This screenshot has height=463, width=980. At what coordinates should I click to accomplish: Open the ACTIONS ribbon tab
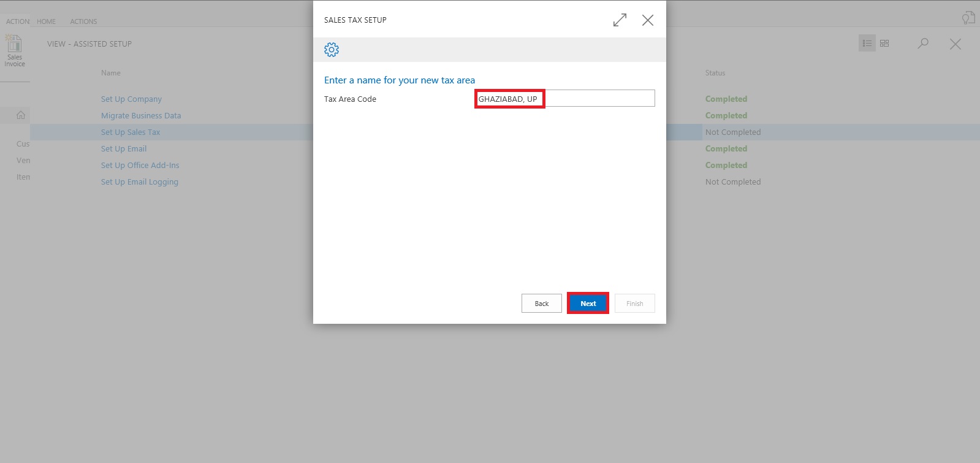83,21
